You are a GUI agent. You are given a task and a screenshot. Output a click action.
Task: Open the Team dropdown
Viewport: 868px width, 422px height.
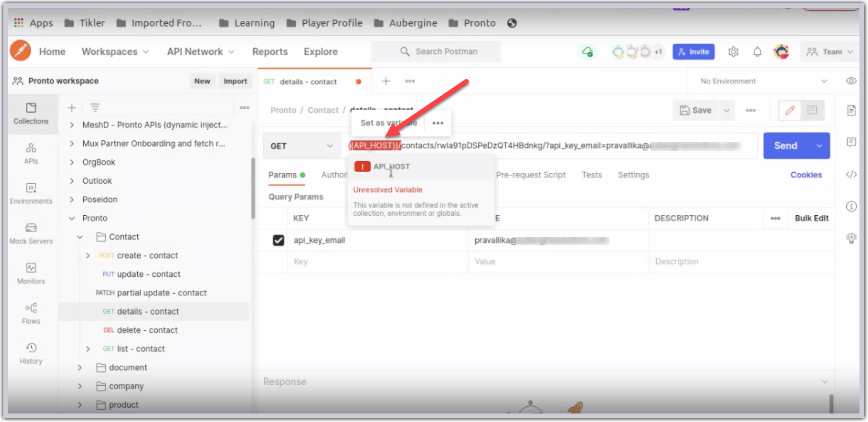829,52
